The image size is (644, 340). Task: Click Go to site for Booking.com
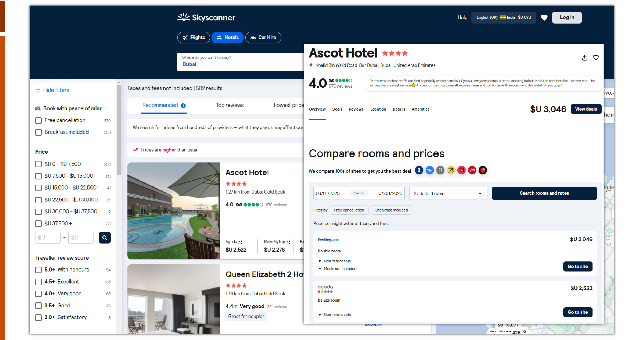[x=577, y=266]
